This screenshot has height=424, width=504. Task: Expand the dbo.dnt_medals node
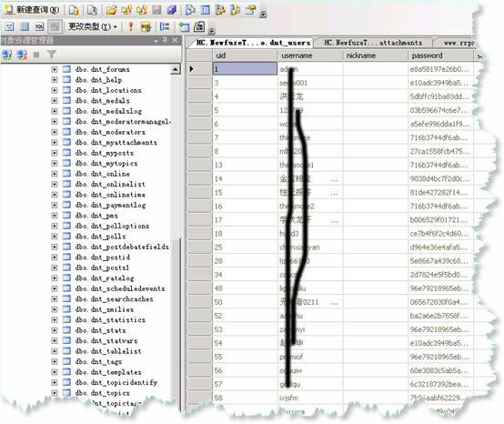[x=55, y=101]
